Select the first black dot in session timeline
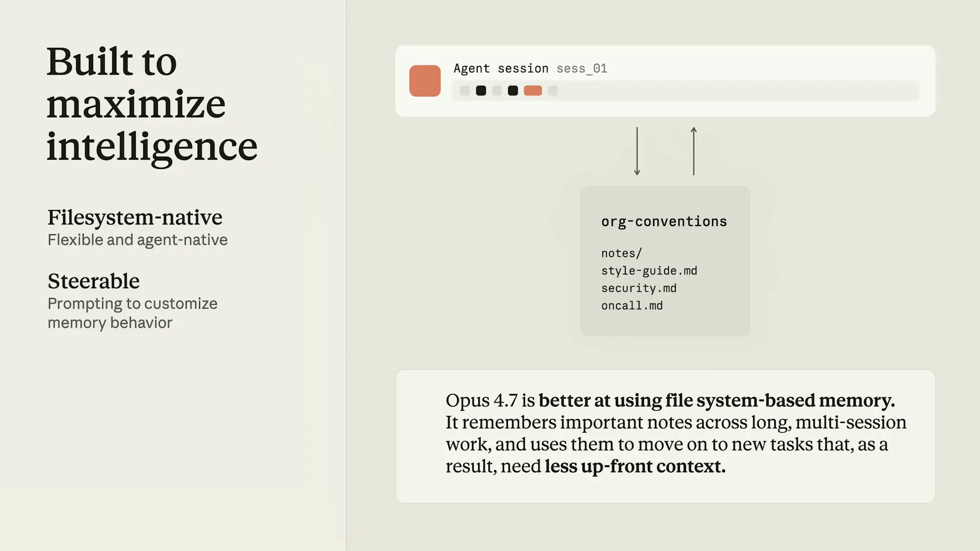 481,91
